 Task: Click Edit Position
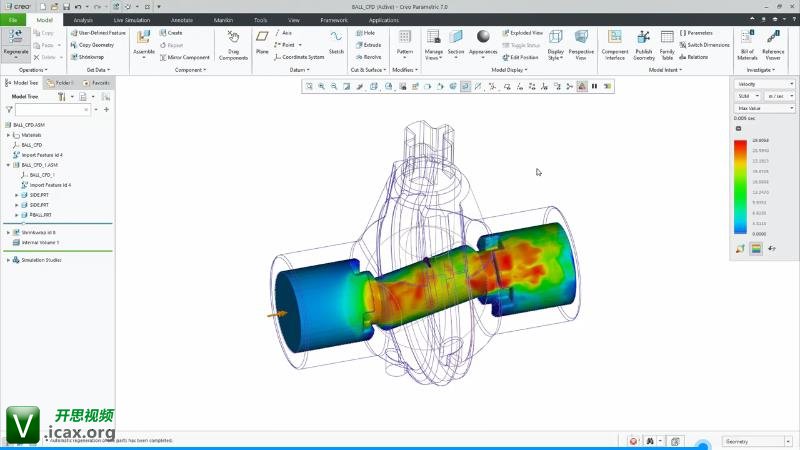click(x=520, y=58)
